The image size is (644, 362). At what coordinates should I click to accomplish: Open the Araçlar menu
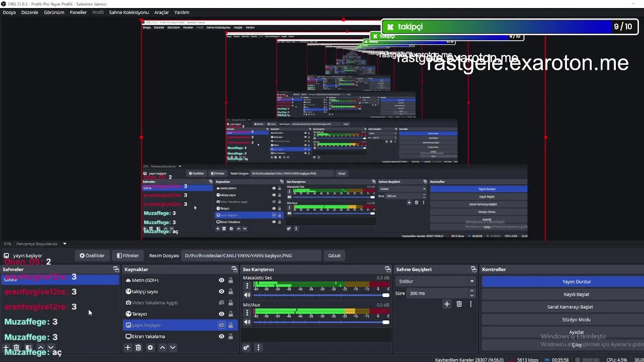click(x=162, y=12)
